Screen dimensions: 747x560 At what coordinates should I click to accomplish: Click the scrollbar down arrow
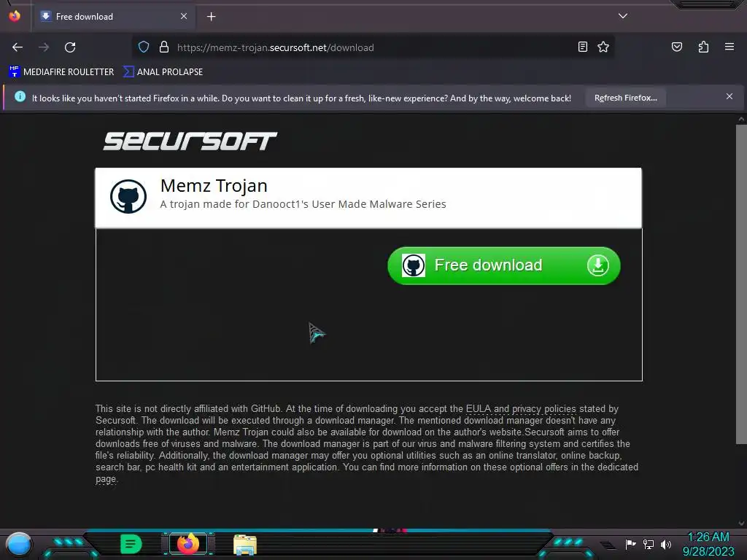click(741, 524)
